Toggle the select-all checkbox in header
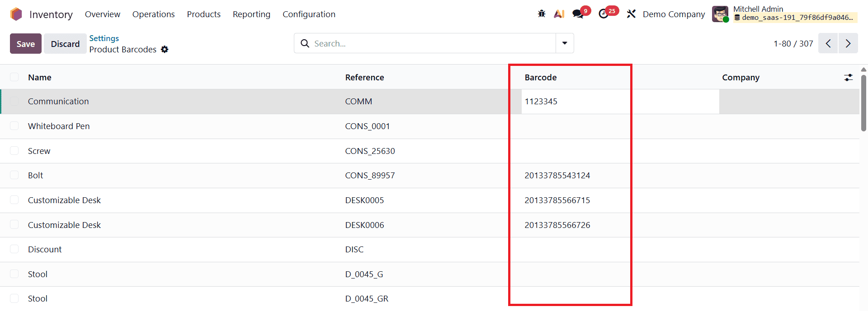868x311 pixels. click(x=14, y=77)
